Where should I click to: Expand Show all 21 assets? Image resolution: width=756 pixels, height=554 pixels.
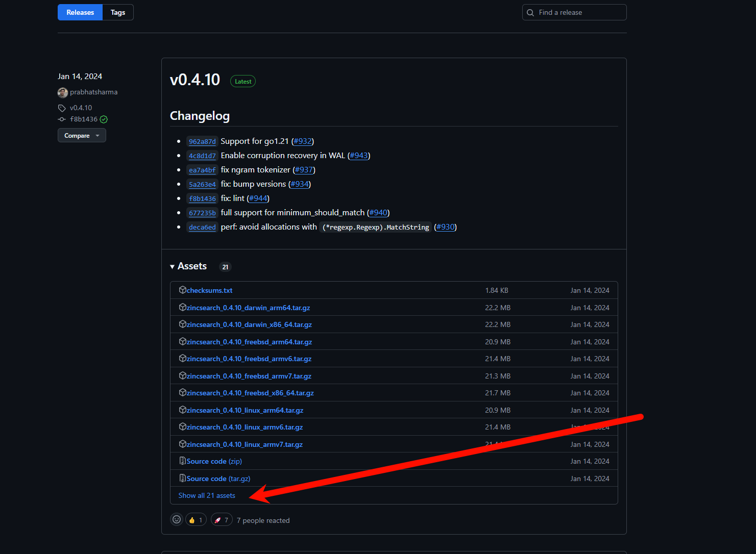pyautogui.click(x=207, y=495)
